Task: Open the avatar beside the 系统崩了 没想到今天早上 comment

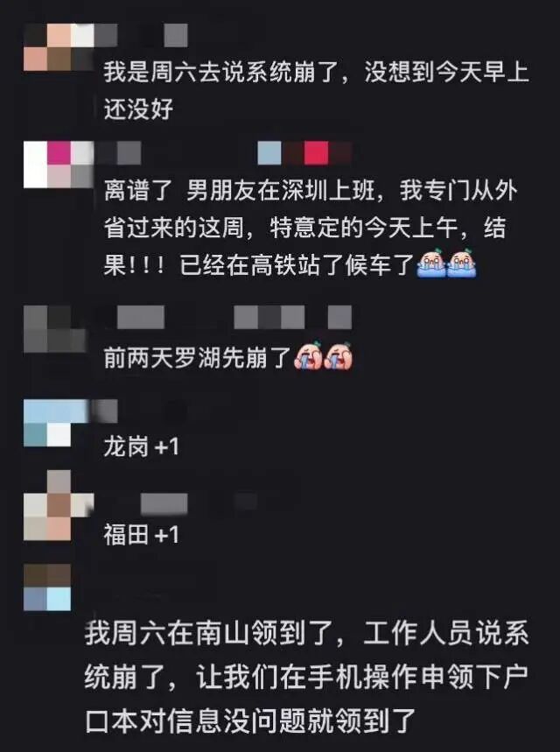Action: pos(59,47)
